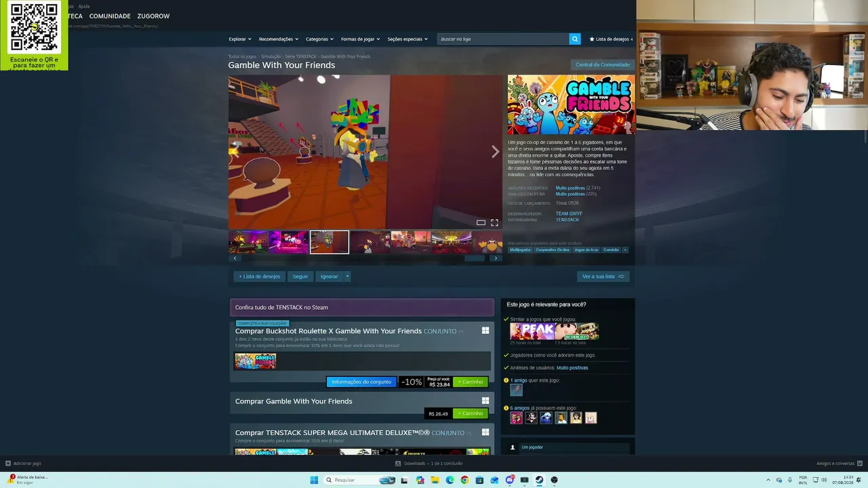Open the Ajuda menu
868x488 pixels.
(x=83, y=6)
